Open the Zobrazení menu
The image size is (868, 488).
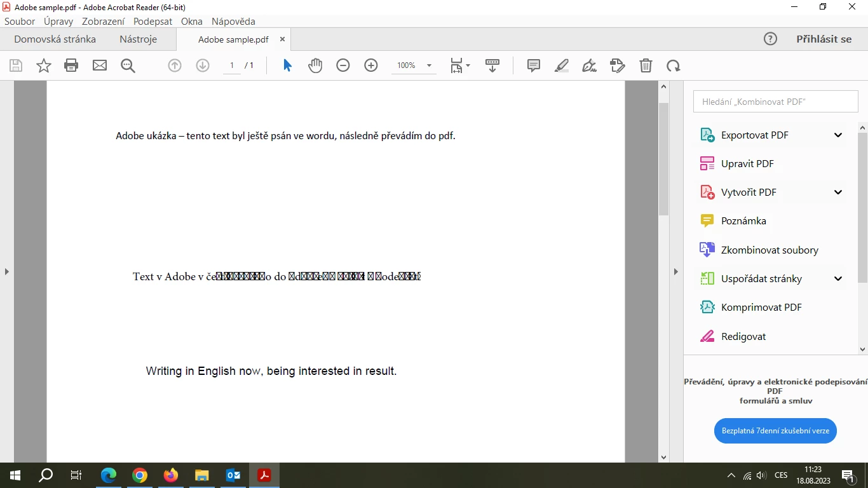[x=103, y=21]
